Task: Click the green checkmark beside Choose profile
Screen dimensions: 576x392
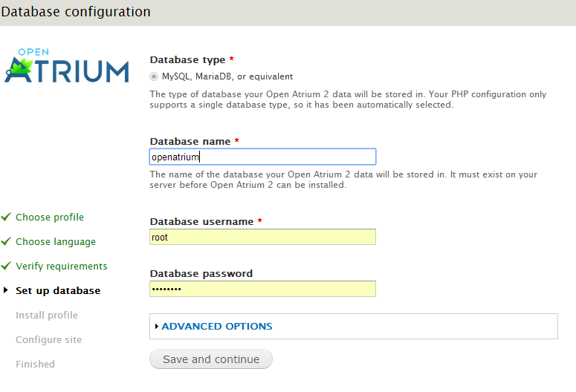Action: [x=6, y=217]
